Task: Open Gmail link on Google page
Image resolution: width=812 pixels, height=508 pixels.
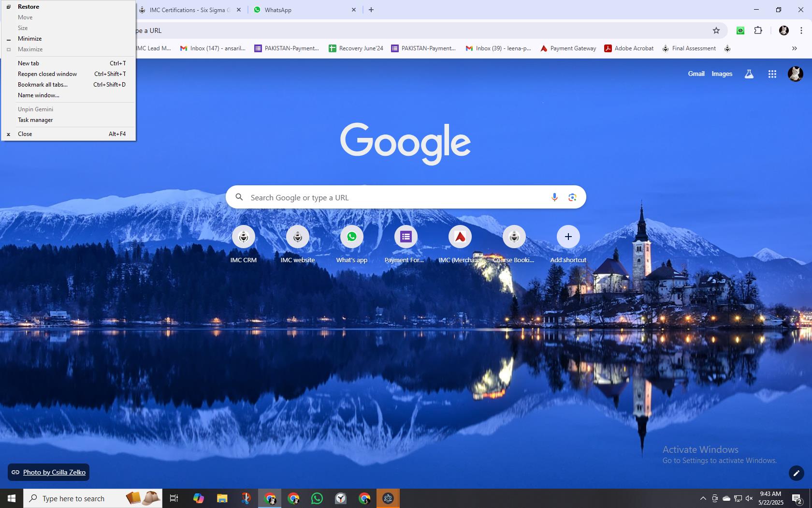Action: 696,74
